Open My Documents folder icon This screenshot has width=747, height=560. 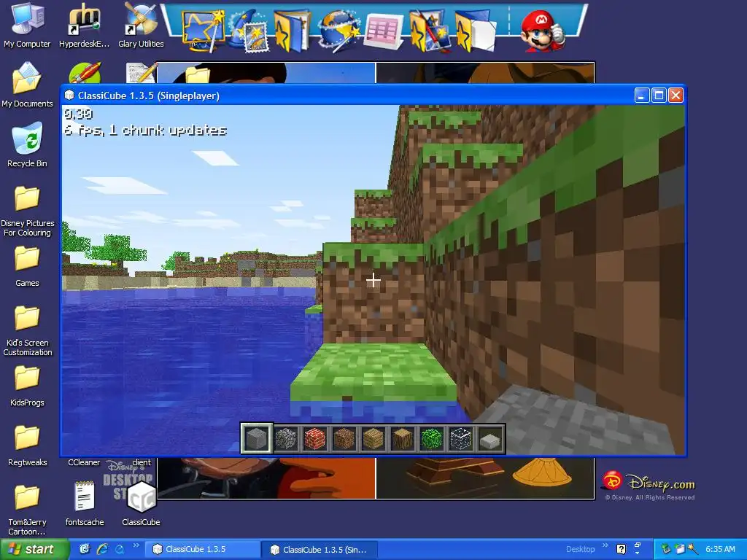pyautogui.click(x=27, y=85)
